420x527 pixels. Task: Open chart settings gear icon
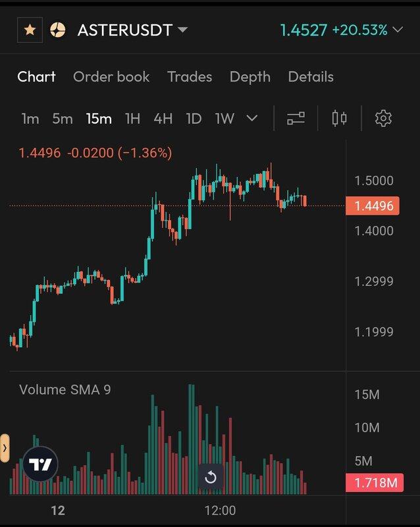[x=383, y=119]
